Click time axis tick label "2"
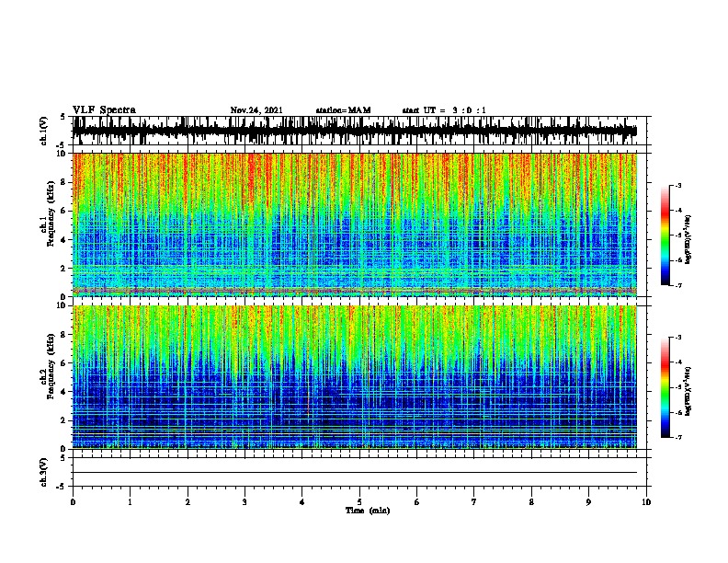Image resolution: width=728 pixels, height=563 pixels. pos(188,502)
